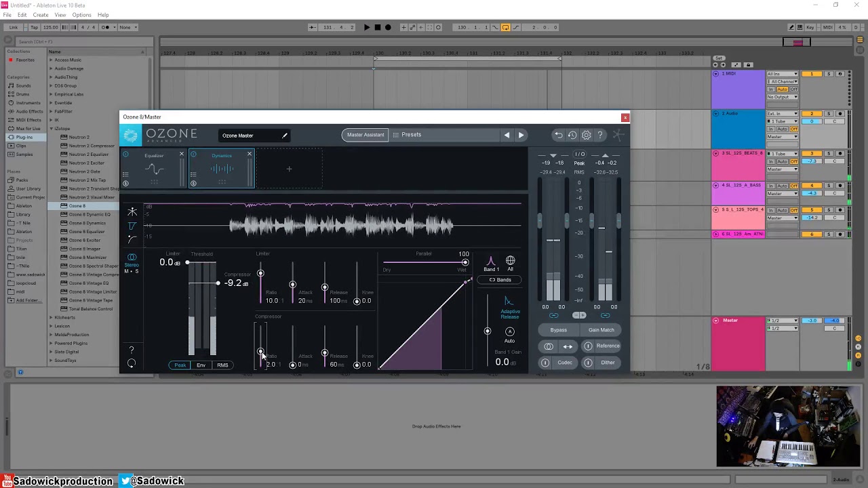Toggle the Codec power button

point(545,363)
